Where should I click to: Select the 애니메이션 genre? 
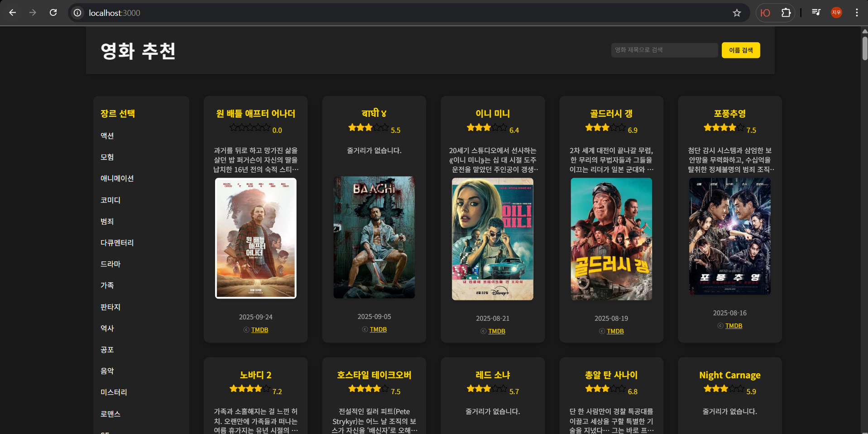coord(117,178)
